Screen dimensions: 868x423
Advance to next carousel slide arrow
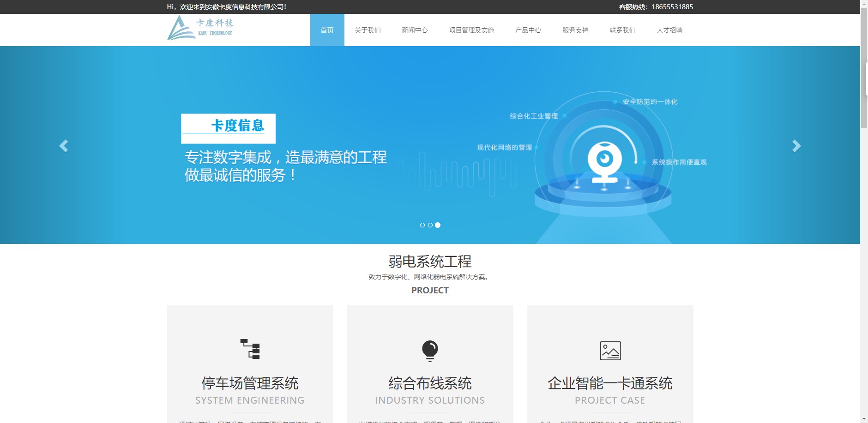point(796,146)
